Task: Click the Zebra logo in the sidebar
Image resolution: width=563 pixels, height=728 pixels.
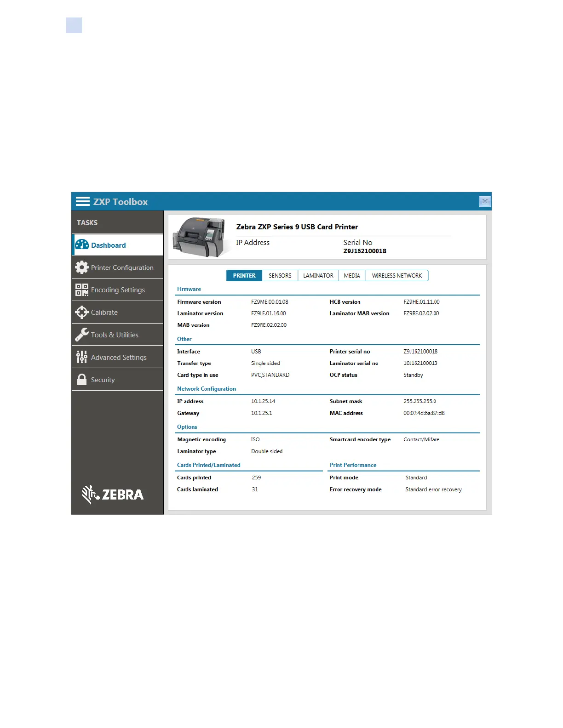Action: (x=113, y=495)
